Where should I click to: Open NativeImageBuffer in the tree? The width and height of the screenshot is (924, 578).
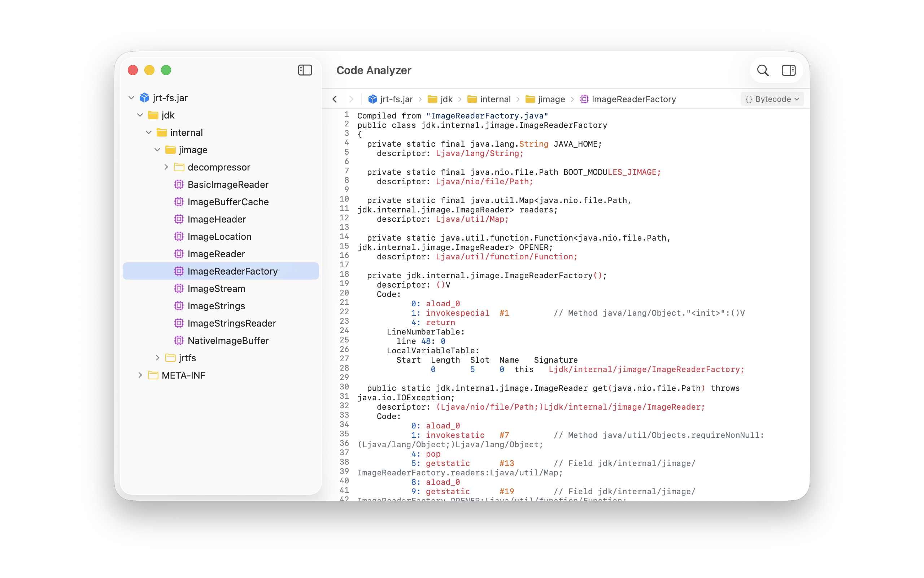(x=228, y=341)
